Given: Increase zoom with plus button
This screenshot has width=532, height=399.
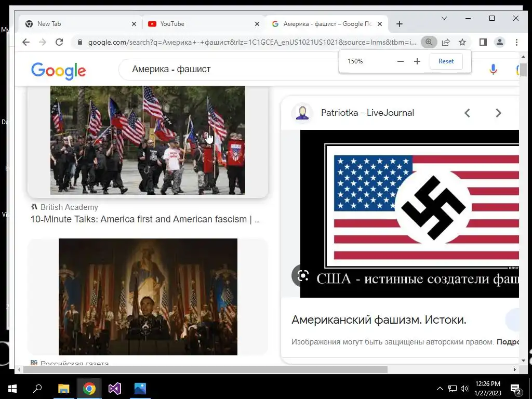Looking at the screenshot, I should click(x=417, y=61).
